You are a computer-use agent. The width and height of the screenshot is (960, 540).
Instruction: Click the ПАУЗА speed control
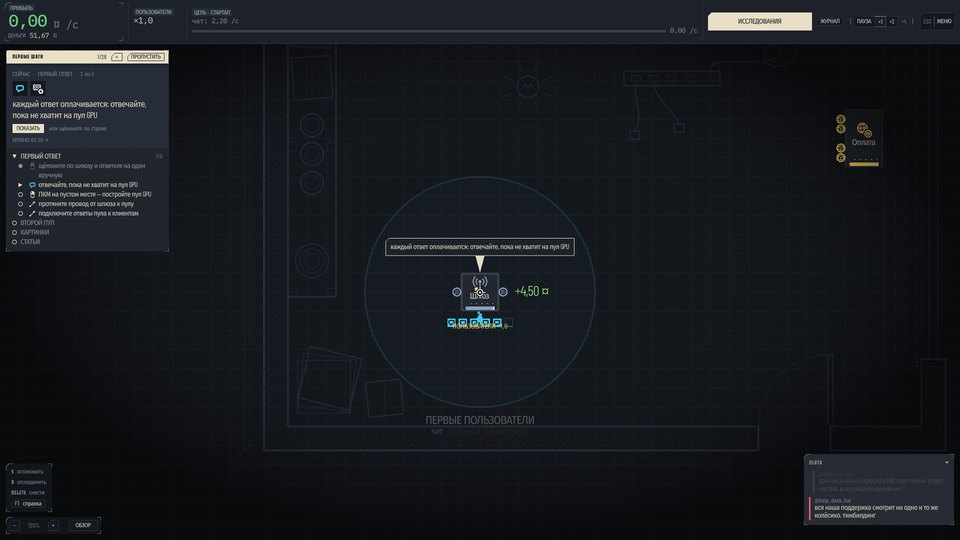(863, 21)
